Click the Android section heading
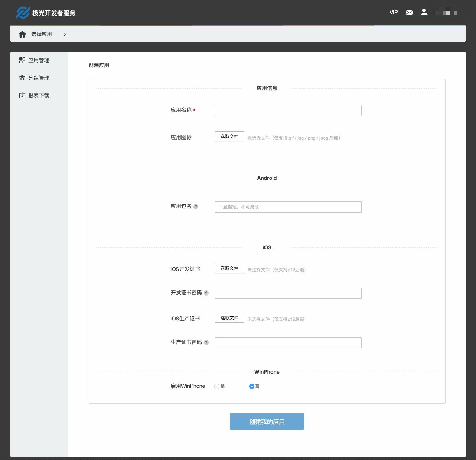Viewport: 476px width, 460px height. tap(267, 178)
